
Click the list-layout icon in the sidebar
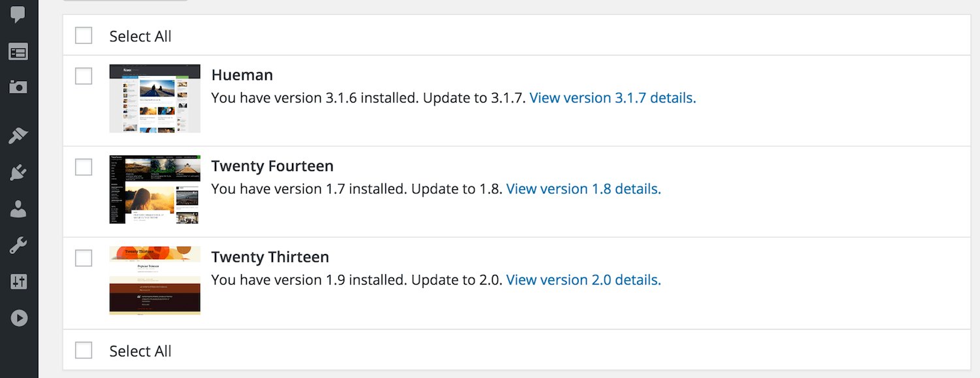click(18, 52)
